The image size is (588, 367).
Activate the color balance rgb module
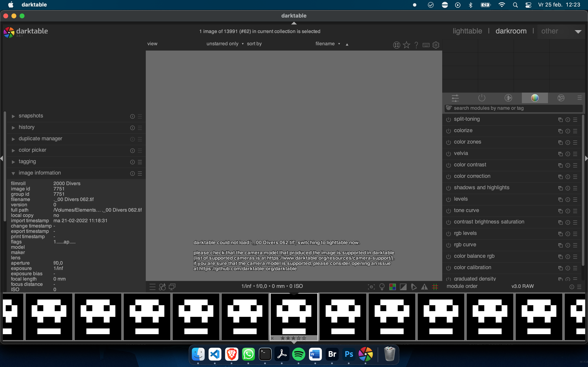(448, 256)
